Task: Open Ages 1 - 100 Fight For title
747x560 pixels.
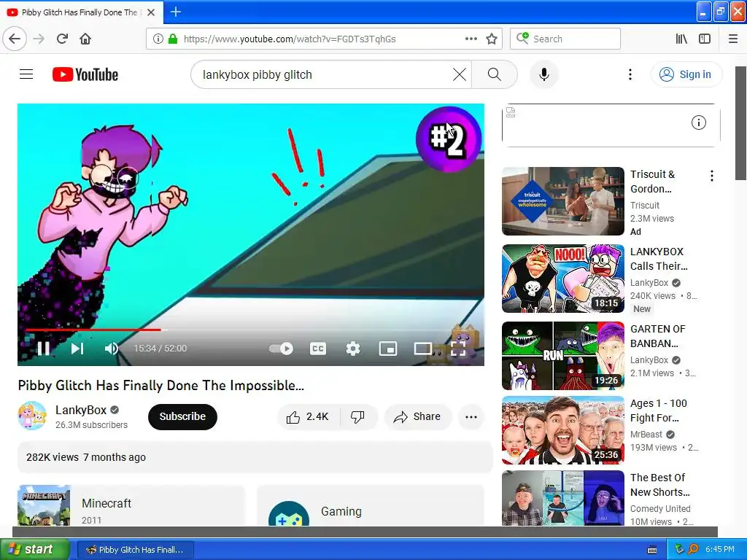Action: (659, 411)
